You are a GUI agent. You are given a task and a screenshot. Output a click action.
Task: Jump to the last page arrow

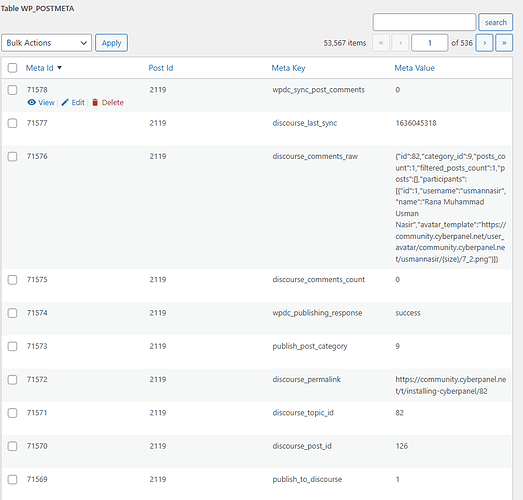point(504,43)
